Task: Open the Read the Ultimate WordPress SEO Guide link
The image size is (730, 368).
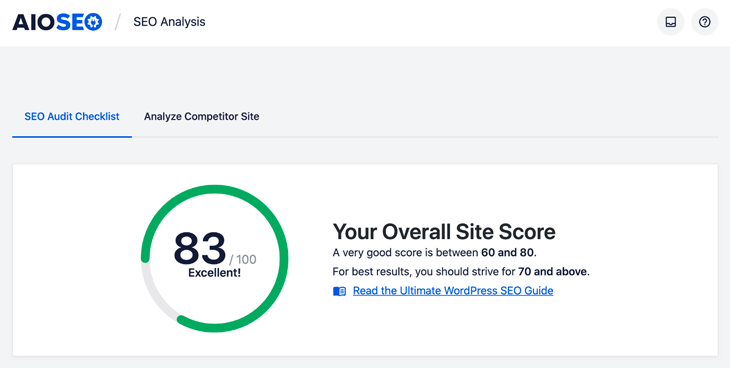Action: tap(453, 291)
